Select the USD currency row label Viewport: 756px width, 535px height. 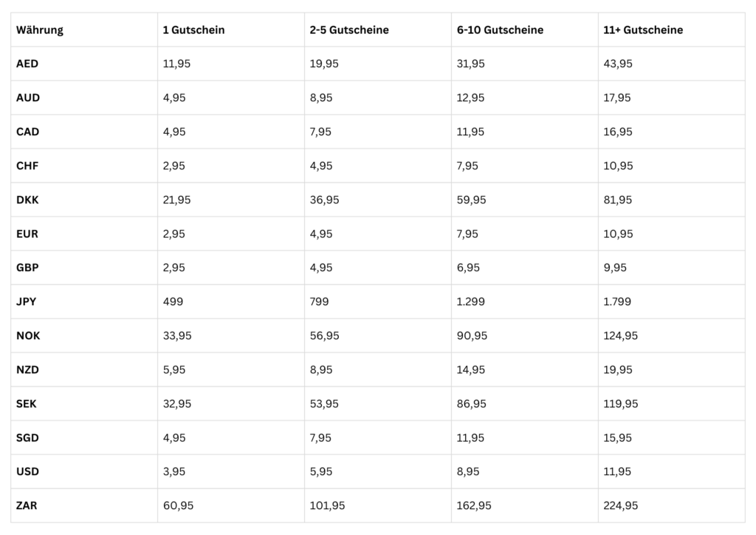(84, 471)
